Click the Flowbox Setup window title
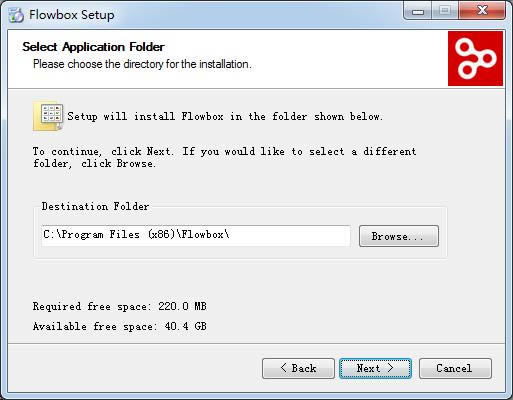513x400 pixels. click(72, 15)
